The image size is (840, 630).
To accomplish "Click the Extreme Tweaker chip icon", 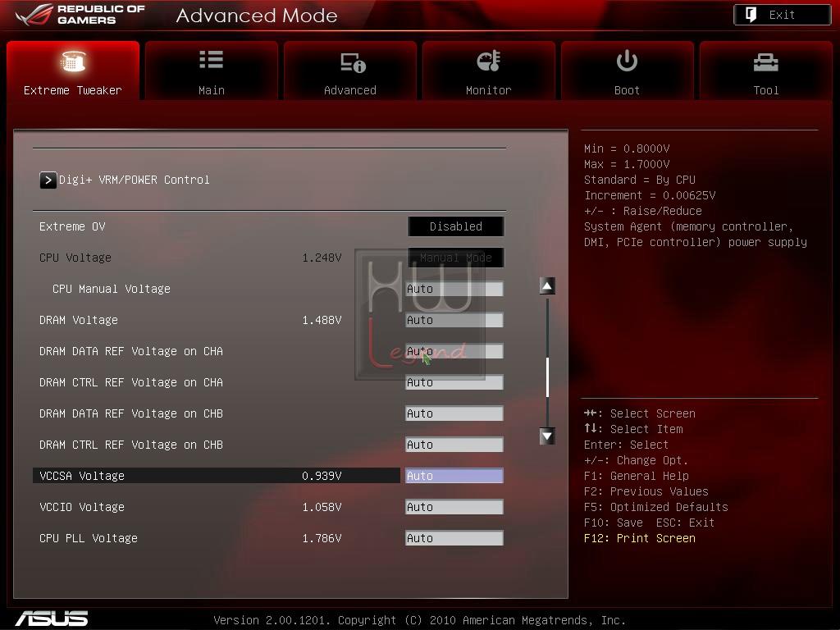I will tap(73, 61).
